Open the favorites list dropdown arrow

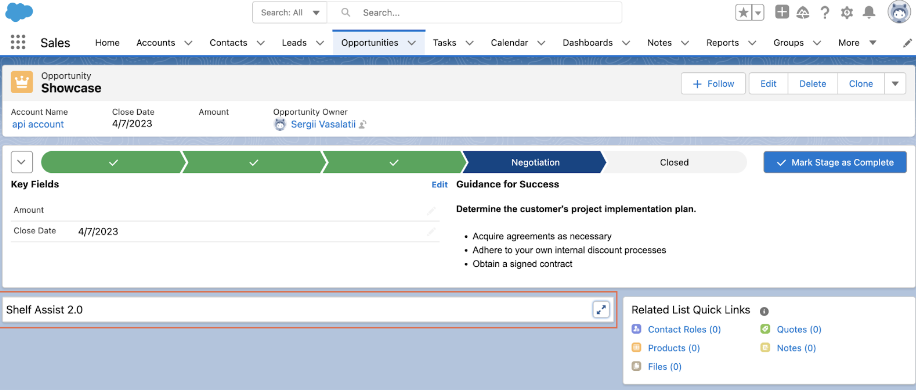click(758, 12)
